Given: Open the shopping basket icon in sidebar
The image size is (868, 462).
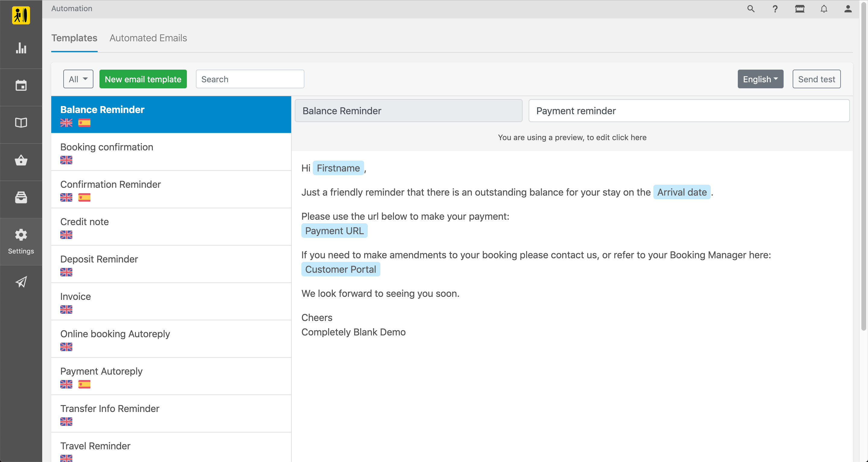Looking at the screenshot, I should pos(21,160).
